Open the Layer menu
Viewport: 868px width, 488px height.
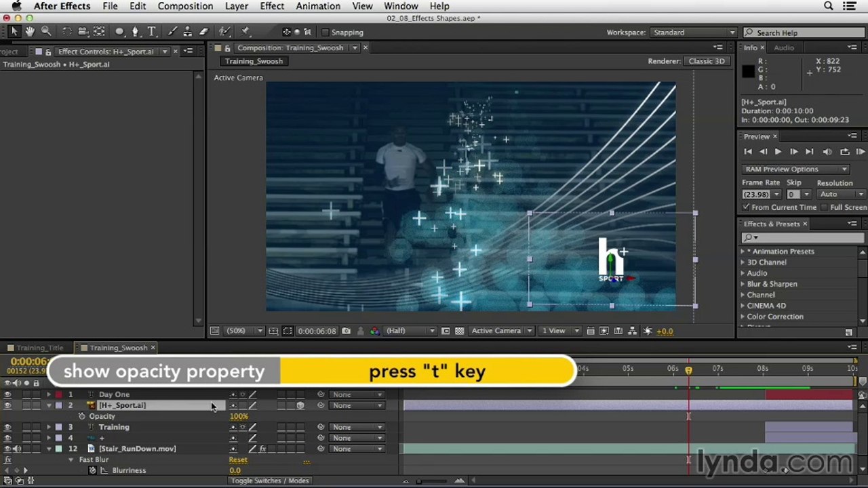click(x=237, y=6)
